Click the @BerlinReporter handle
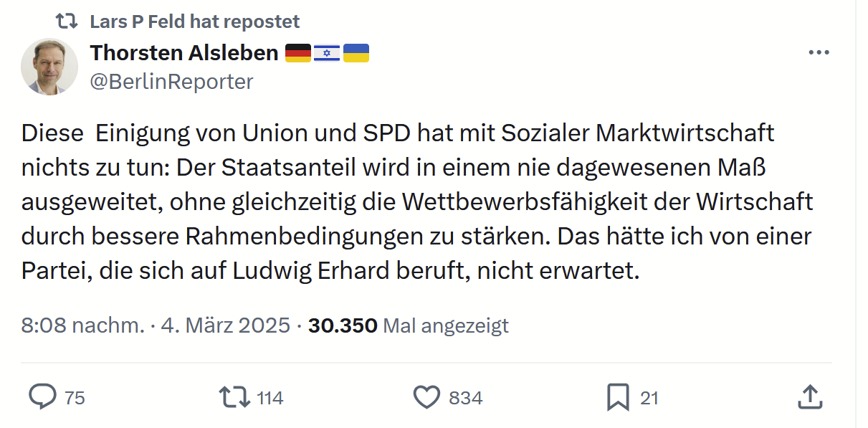This screenshot has width=868, height=428. click(171, 82)
